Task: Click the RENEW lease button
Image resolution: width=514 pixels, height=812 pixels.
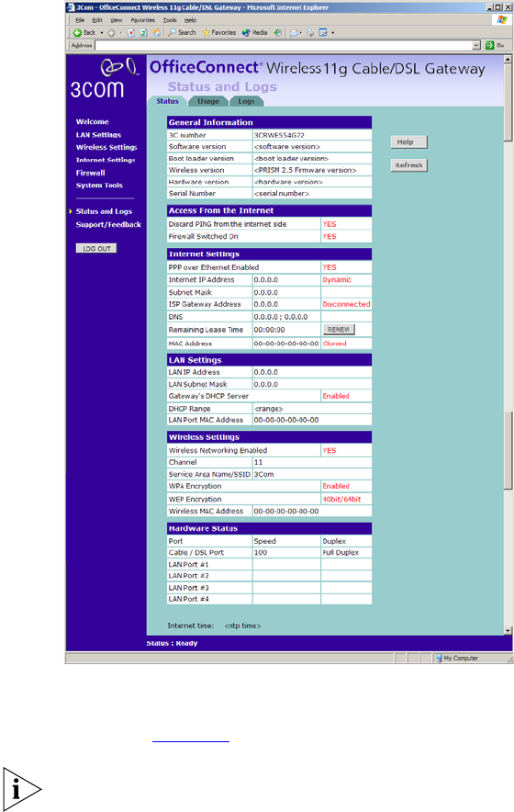Action: 339,330
